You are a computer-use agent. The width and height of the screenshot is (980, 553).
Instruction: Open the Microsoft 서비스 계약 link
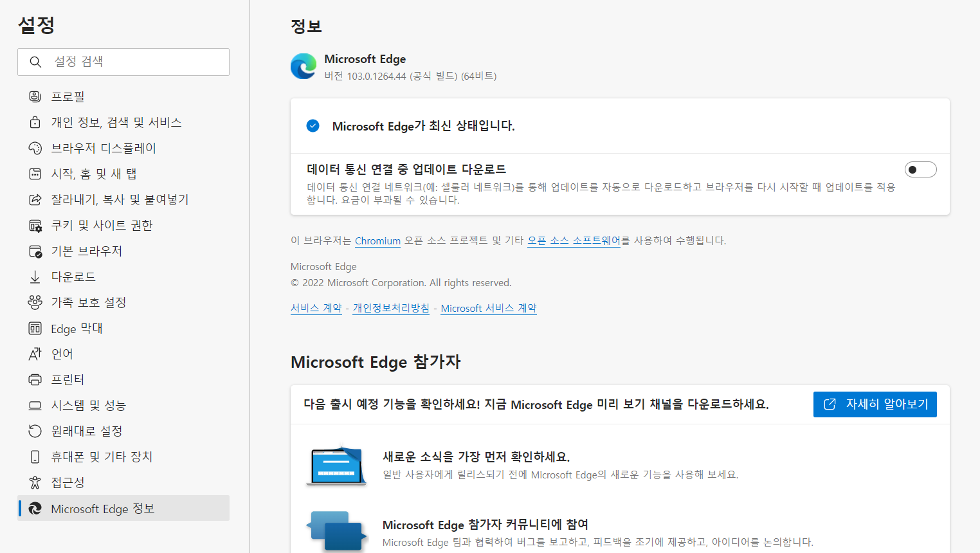(489, 308)
